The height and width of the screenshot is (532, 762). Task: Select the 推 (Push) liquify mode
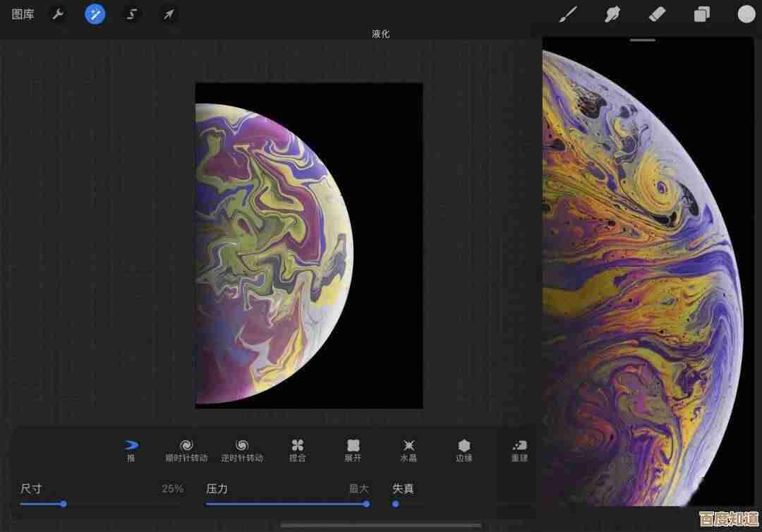[x=131, y=449]
